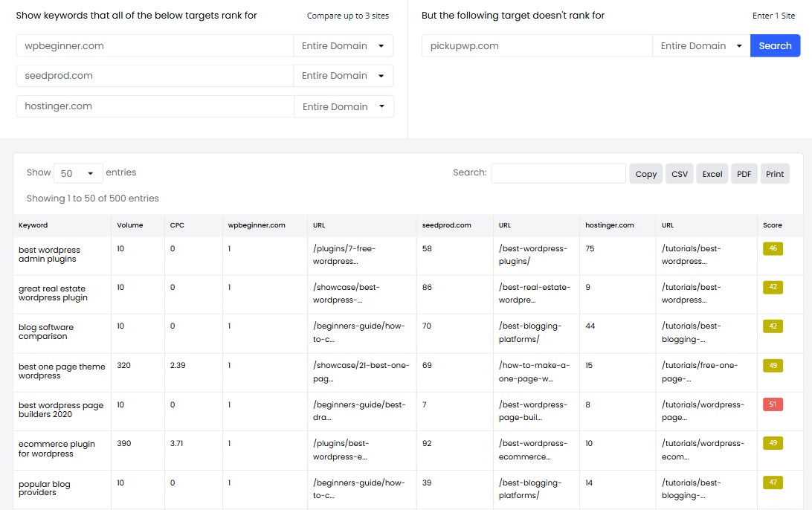The width and height of the screenshot is (812, 510).
Task: Click hostinger.com rank value 75
Action: 590,248
